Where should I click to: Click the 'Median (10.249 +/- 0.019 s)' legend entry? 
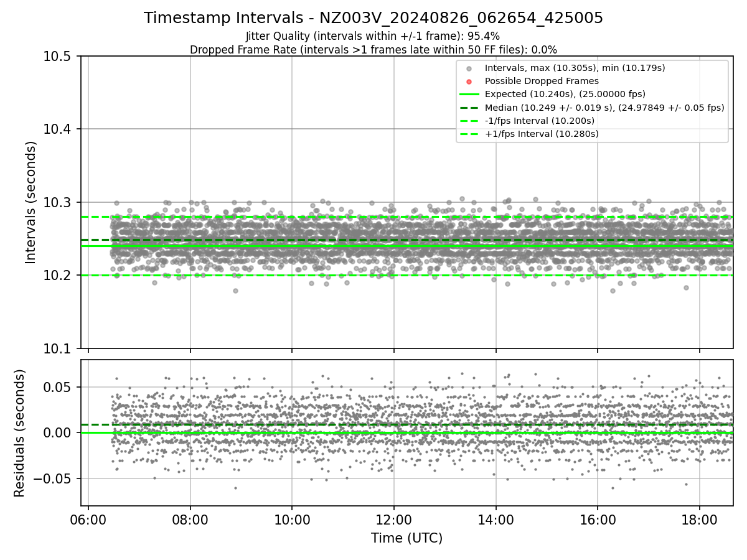[604, 108]
